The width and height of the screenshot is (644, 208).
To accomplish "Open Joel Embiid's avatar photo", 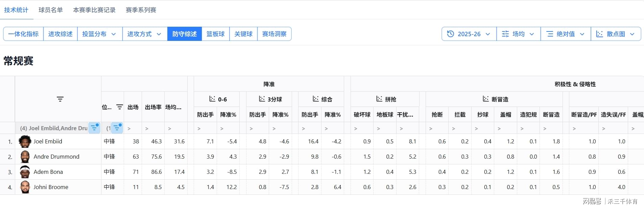I will click(x=25, y=141).
